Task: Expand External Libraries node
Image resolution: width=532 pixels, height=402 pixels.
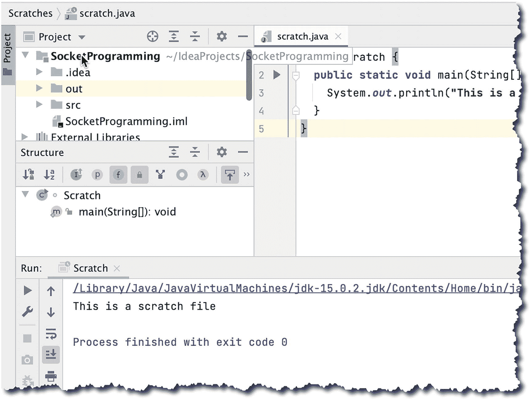Action: [x=25, y=137]
